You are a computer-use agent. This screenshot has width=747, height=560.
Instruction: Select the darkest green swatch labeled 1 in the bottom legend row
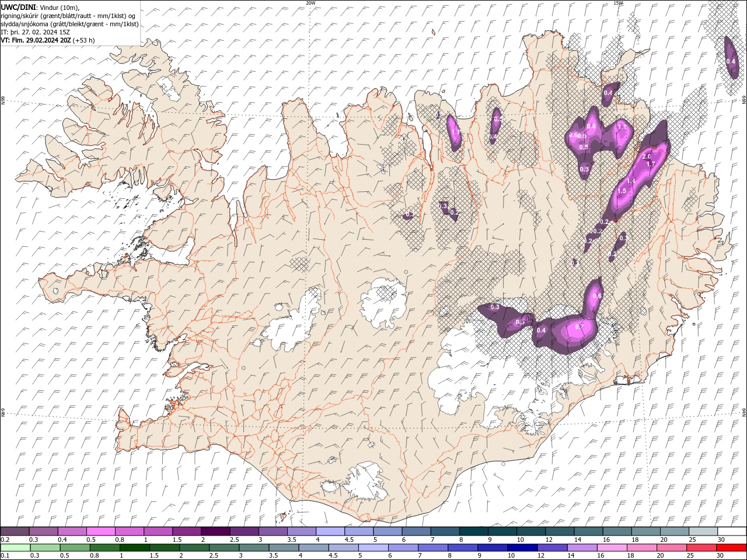[134, 548]
